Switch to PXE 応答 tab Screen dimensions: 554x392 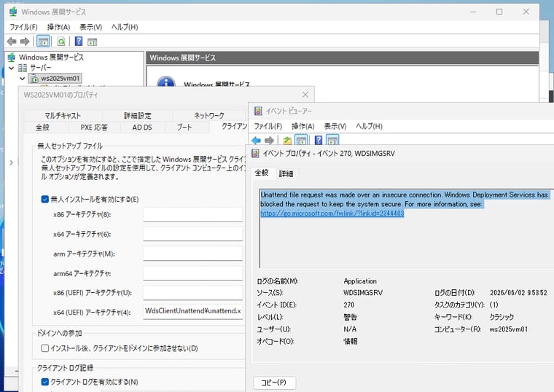click(x=94, y=127)
